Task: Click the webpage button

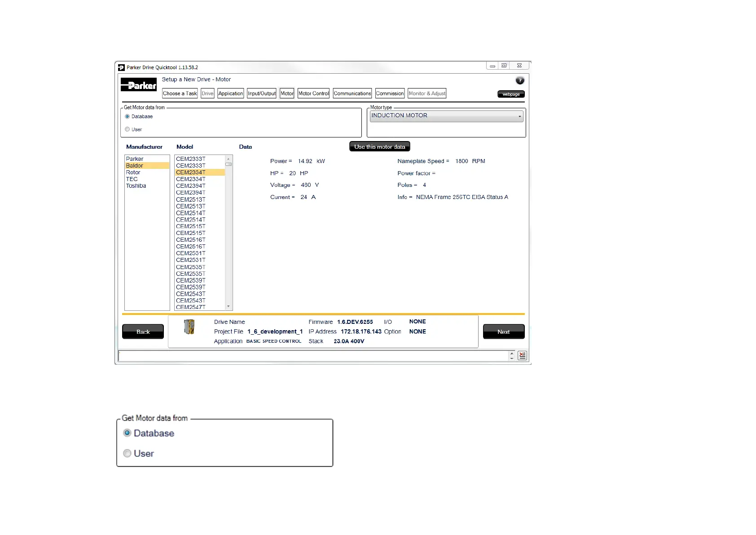Action: point(511,94)
